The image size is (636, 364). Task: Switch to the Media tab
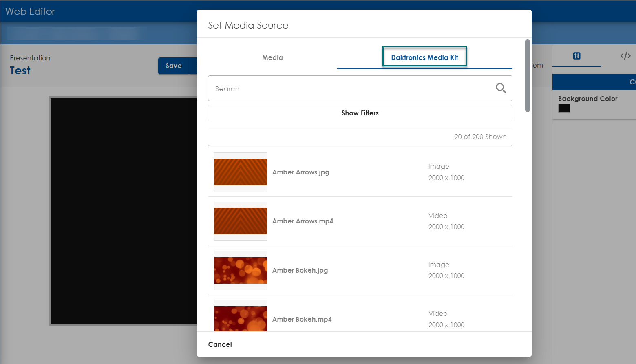(272, 57)
